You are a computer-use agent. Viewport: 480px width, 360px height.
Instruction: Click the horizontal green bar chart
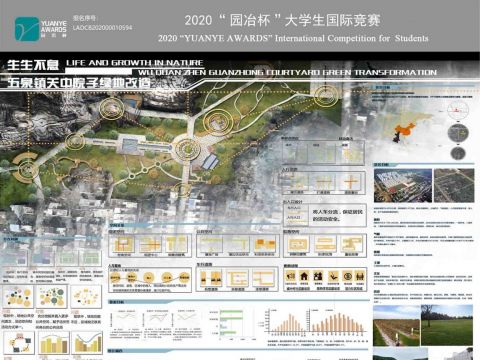[x=231, y=323]
